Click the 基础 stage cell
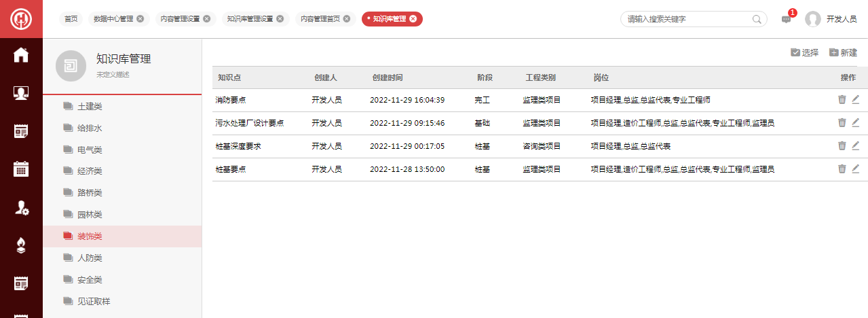Screen dimensions: 868x318 (x=482, y=123)
